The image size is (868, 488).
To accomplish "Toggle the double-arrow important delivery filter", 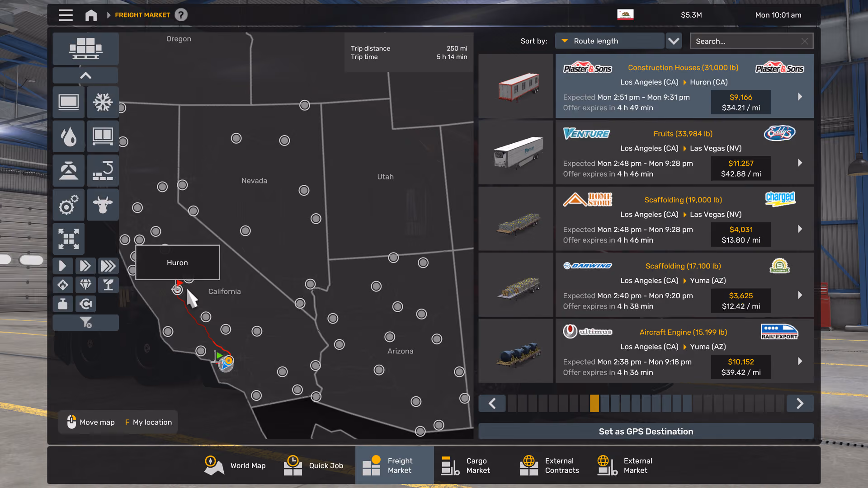I will [x=85, y=266].
